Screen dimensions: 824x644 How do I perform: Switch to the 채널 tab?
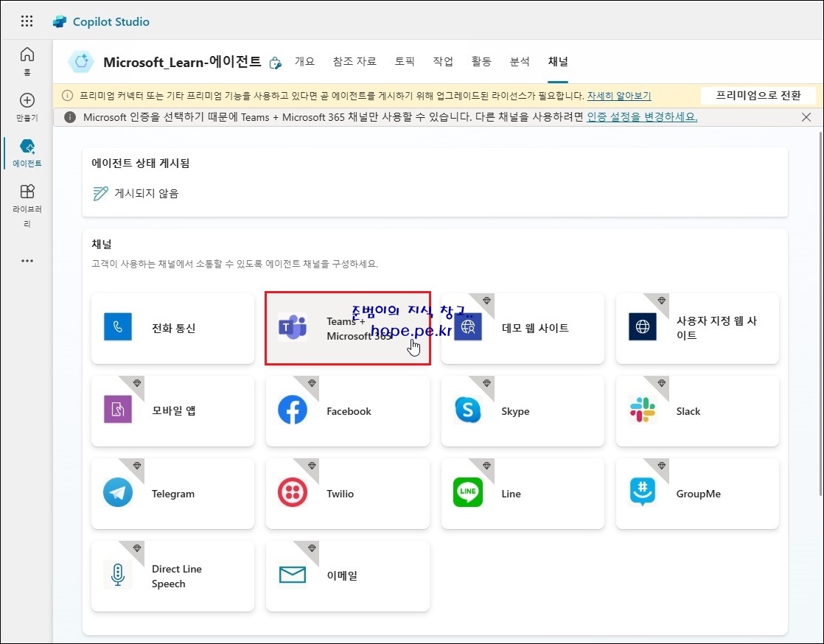coord(558,61)
